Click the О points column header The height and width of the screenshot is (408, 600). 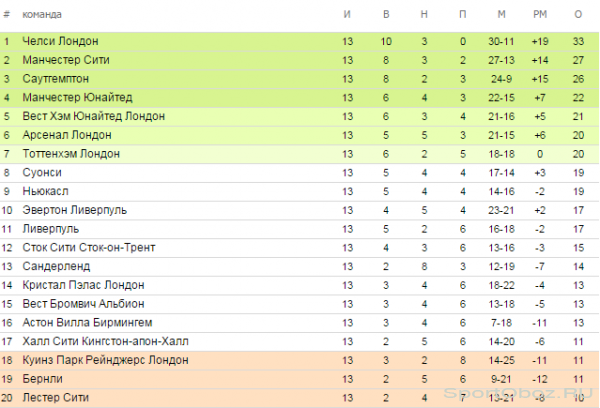pyautogui.click(x=578, y=15)
